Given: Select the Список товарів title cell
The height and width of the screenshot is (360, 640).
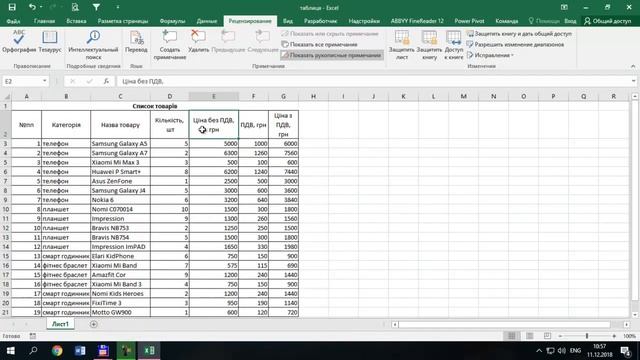Looking at the screenshot, I should [155, 106].
